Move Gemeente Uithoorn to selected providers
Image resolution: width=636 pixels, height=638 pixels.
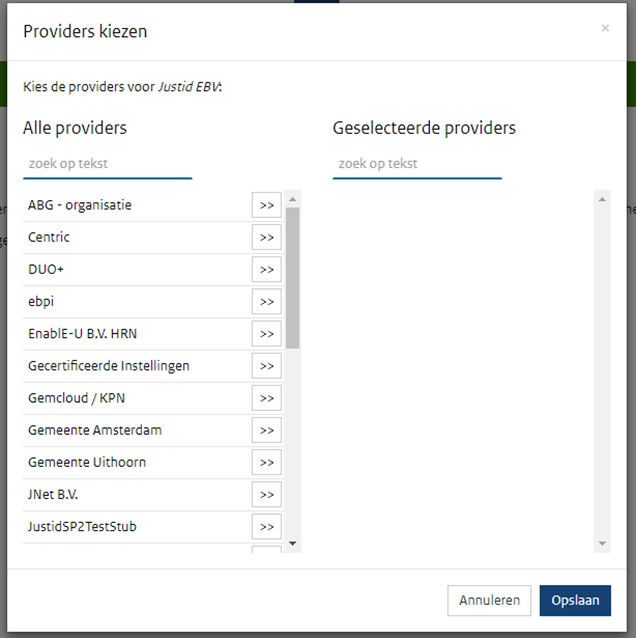[x=267, y=462]
